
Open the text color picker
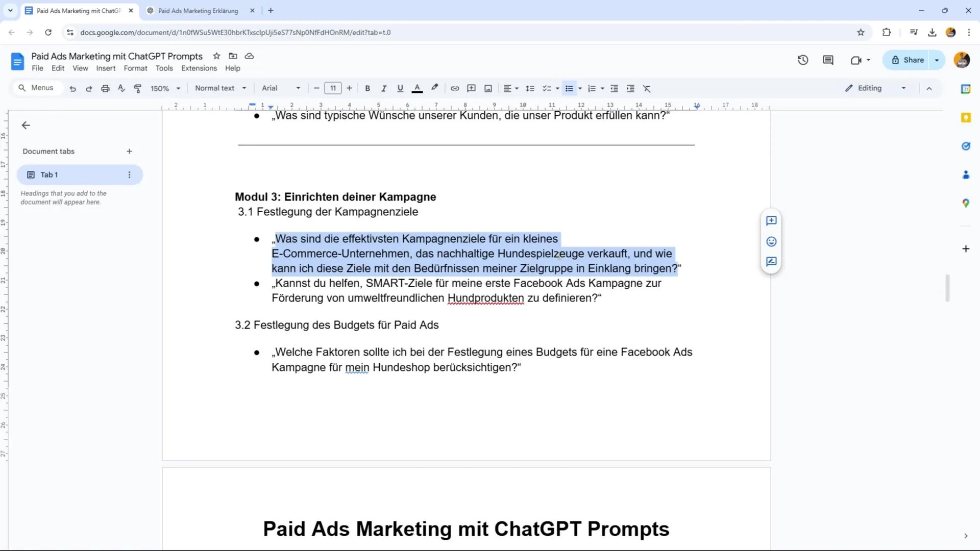point(417,88)
